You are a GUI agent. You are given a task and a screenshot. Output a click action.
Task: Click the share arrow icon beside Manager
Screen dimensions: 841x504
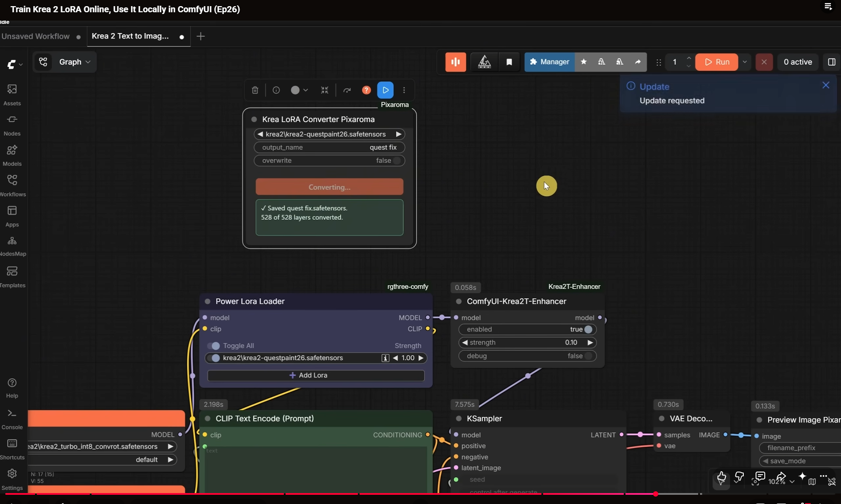[x=638, y=62]
